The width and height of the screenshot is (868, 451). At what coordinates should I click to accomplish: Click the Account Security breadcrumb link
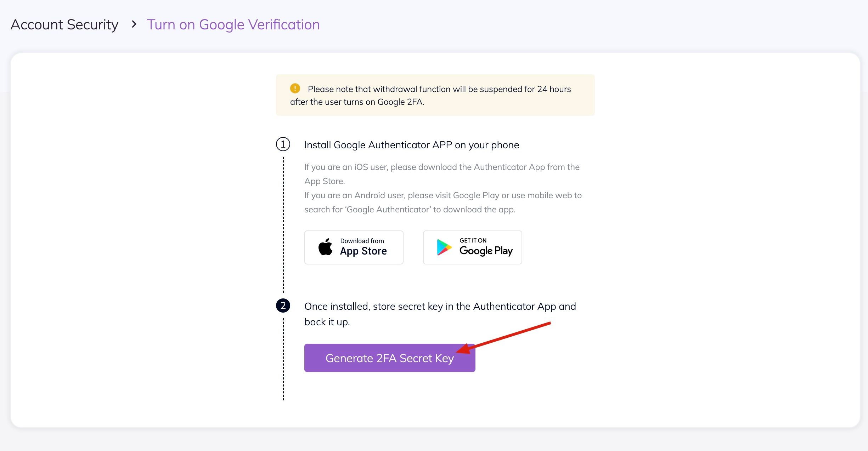pyautogui.click(x=64, y=25)
